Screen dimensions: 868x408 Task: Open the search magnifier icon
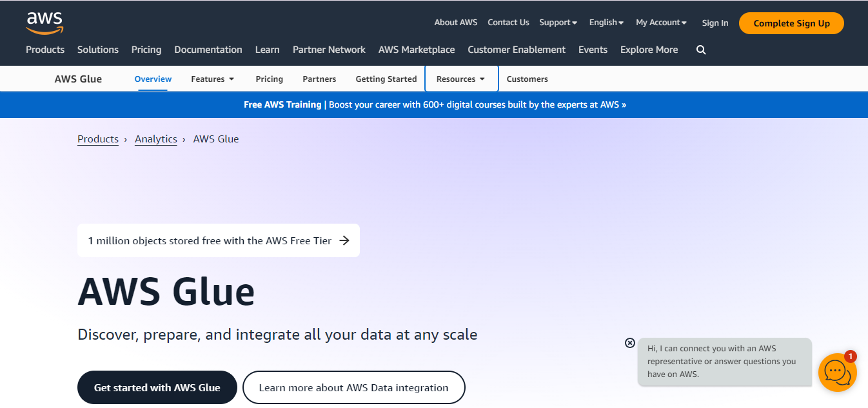click(701, 50)
